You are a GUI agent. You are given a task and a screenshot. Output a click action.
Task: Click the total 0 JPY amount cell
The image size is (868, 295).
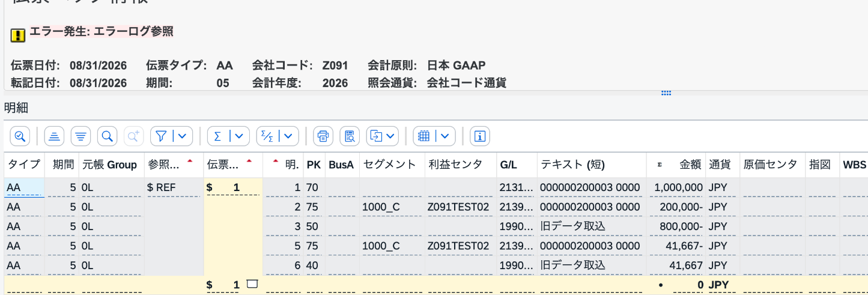(676, 285)
